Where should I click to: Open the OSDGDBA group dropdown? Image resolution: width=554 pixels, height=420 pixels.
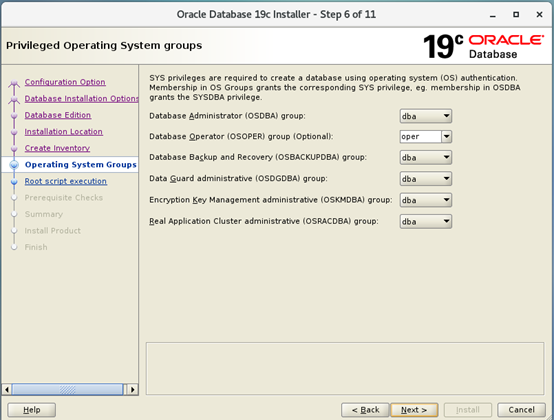[x=425, y=179]
